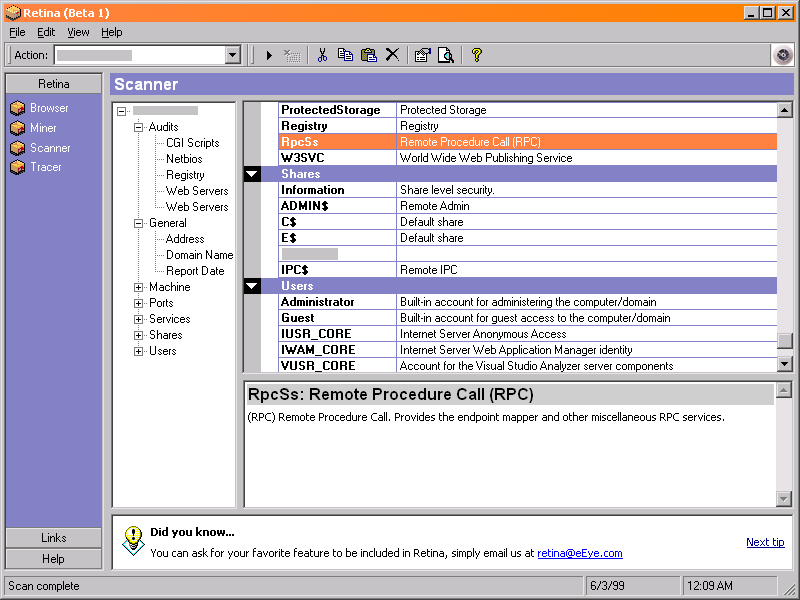Click the Copy icon in toolbar
The width and height of the screenshot is (800, 600).
345,55
